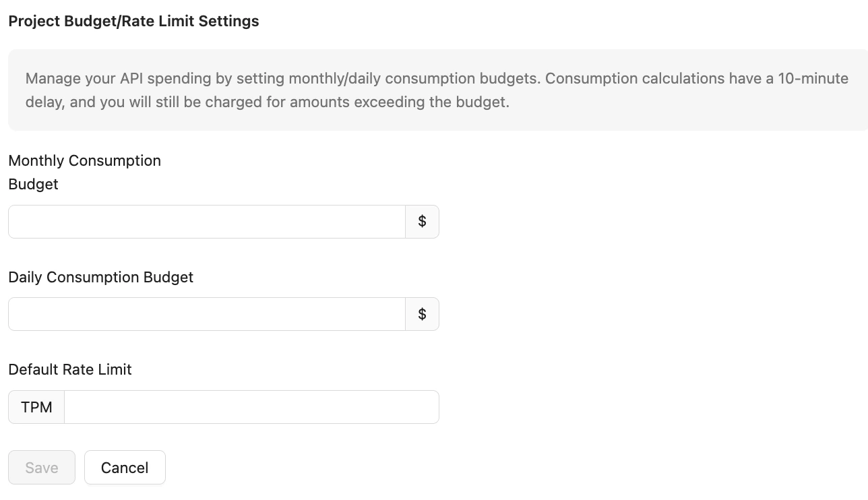Click the dollar sign beside the daily budget field
This screenshot has width=868, height=500.
coord(422,314)
